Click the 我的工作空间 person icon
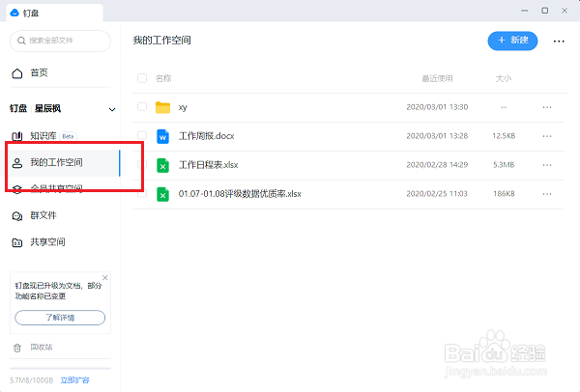The height and width of the screenshot is (392, 580). [x=17, y=163]
